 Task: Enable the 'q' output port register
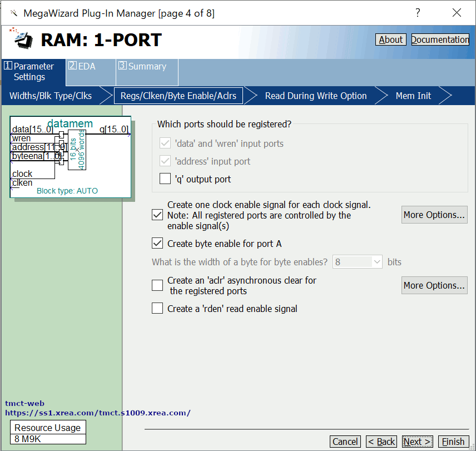(x=165, y=179)
